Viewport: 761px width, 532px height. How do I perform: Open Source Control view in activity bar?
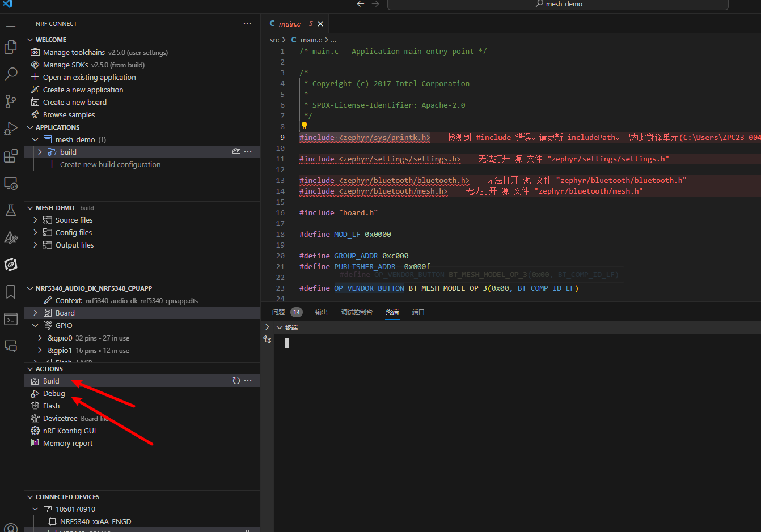point(11,101)
